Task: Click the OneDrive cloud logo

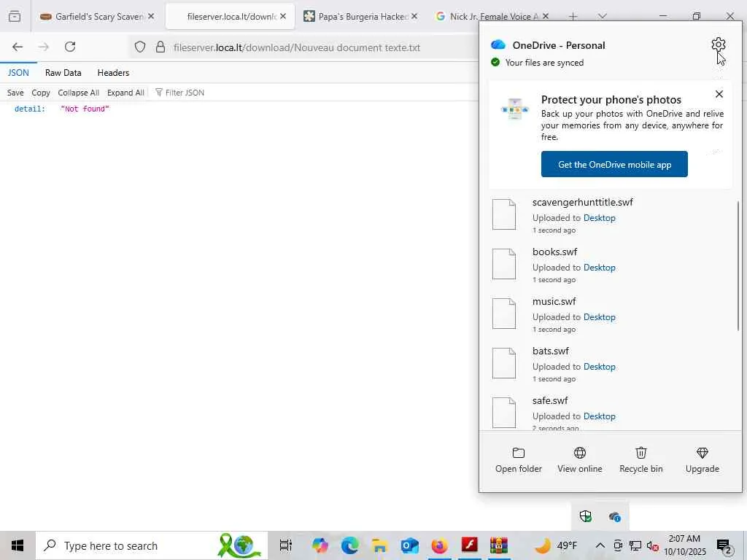Action: coord(498,44)
